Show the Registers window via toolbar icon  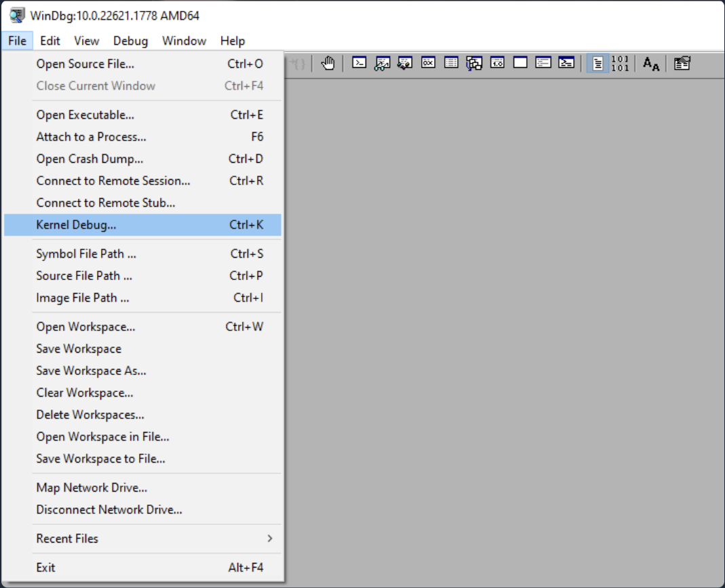point(429,63)
